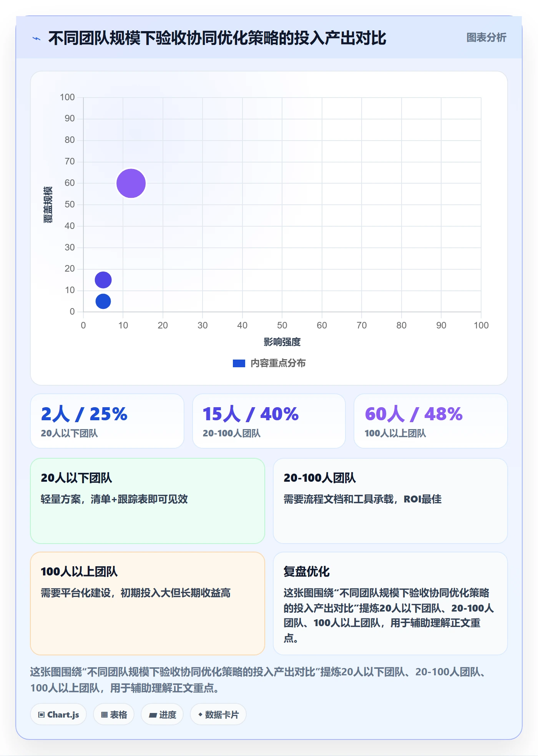Click the 轻量方案，清单+跟踪表即可见效 text
Image resolution: width=538 pixels, height=756 pixels.
pyautogui.click(x=114, y=499)
